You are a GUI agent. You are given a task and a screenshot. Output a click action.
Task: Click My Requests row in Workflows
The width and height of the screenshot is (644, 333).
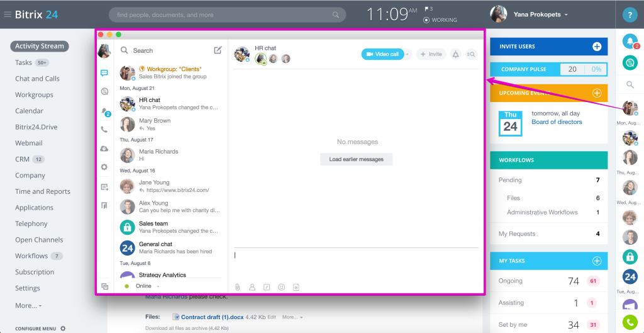click(548, 234)
